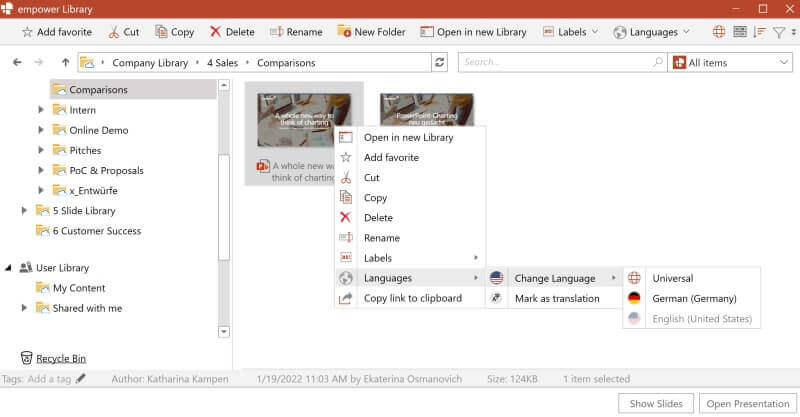Navigate up one folder with up arrow
This screenshot has width=800, height=417.
(x=66, y=63)
